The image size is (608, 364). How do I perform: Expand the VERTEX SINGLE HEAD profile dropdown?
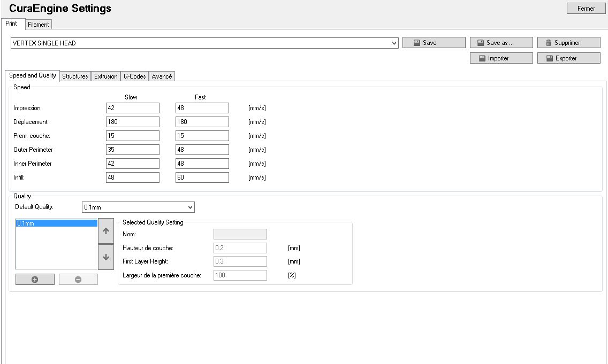click(394, 43)
